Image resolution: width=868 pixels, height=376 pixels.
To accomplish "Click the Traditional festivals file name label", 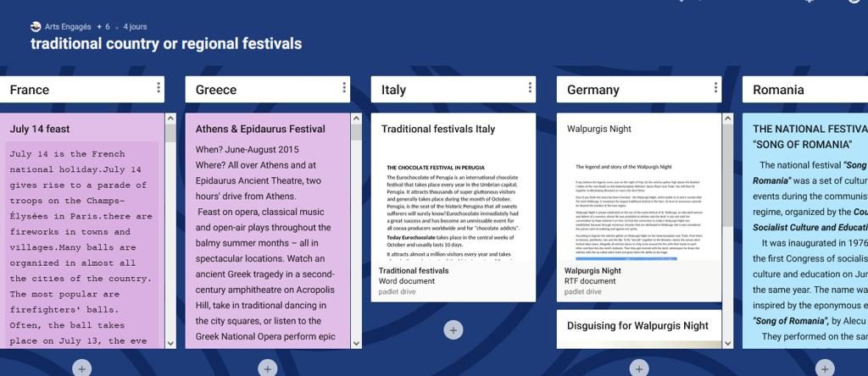I will [x=414, y=270].
